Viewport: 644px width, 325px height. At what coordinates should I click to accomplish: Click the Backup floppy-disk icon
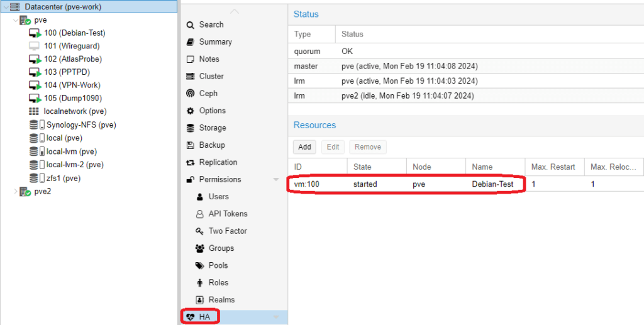coord(190,145)
